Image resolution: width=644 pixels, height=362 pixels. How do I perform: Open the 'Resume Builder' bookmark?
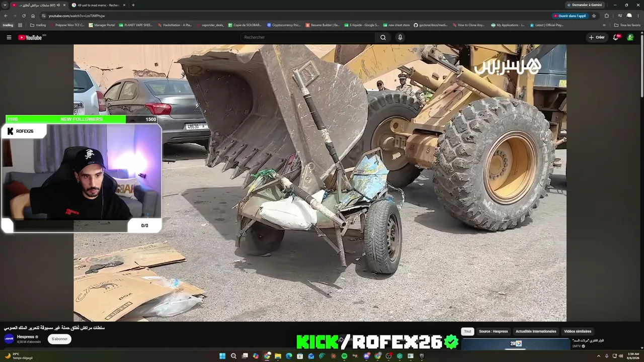tap(323, 25)
